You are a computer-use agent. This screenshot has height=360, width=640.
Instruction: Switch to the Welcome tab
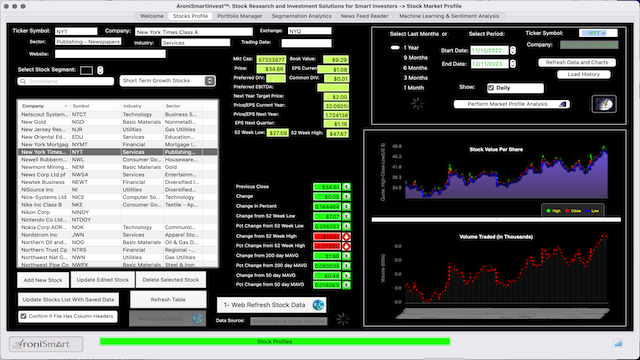coord(151,16)
